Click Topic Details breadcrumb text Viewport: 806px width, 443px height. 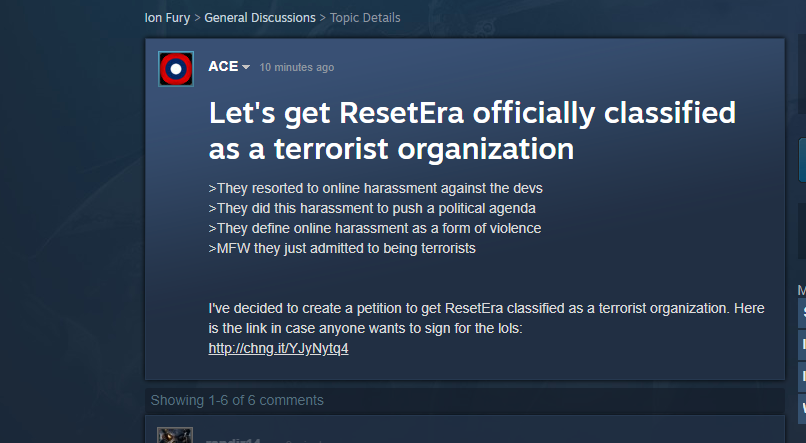click(365, 17)
